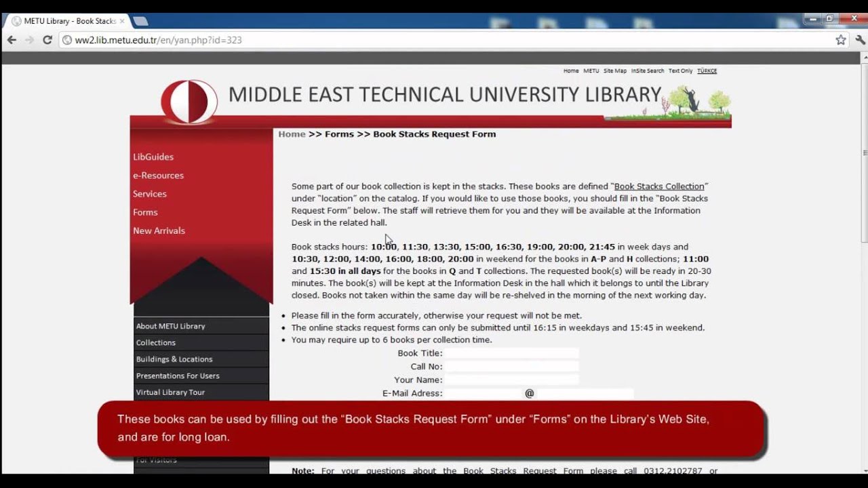
Task: Open New Arrivals in the sidebar
Action: pyautogui.click(x=159, y=230)
